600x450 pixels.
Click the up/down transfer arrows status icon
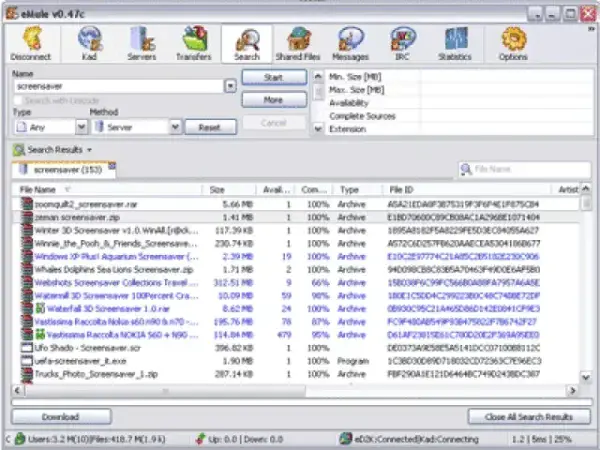[200, 439]
